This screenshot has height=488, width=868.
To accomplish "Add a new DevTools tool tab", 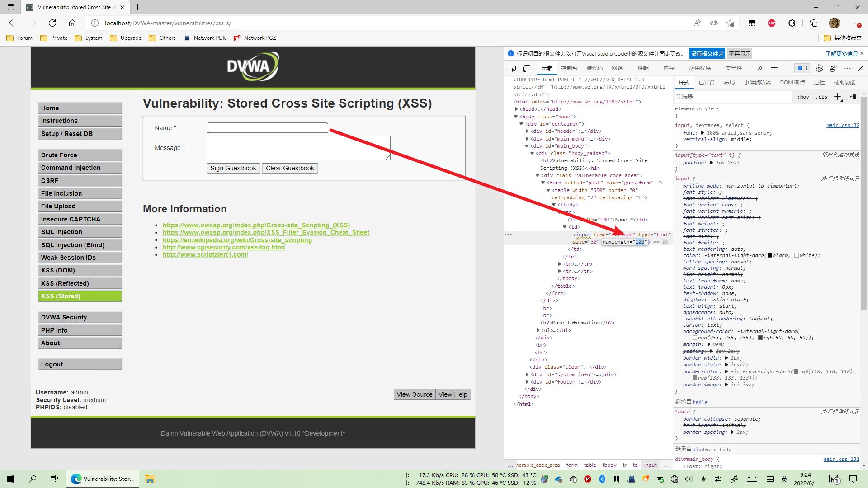I will point(774,68).
